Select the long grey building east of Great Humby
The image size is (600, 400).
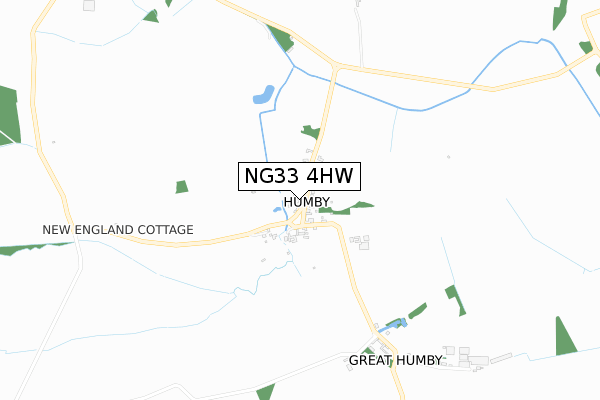[501, 358]
